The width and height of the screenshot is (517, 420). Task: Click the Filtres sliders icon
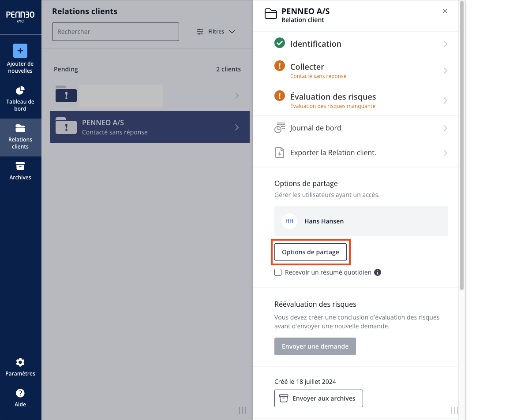coord(200,32)
